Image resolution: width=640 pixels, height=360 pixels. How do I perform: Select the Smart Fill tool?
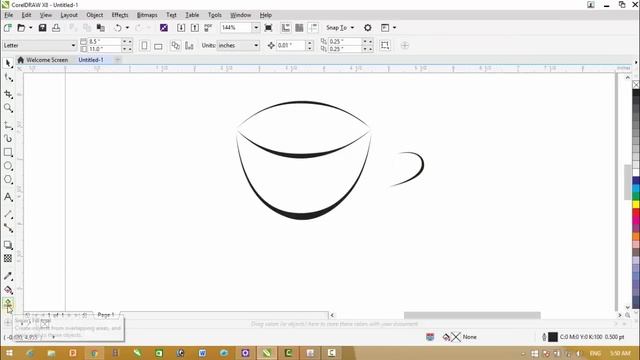pos(8,304)
